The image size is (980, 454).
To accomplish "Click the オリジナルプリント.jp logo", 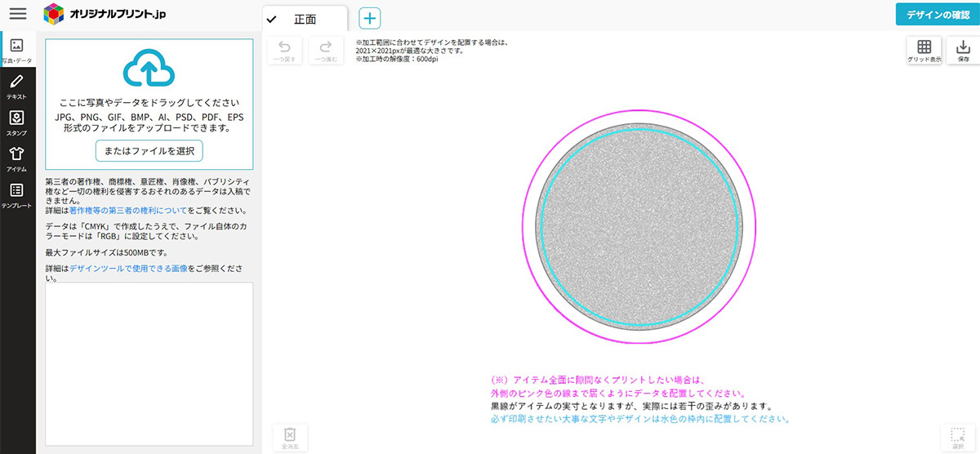I will (105, 14).
